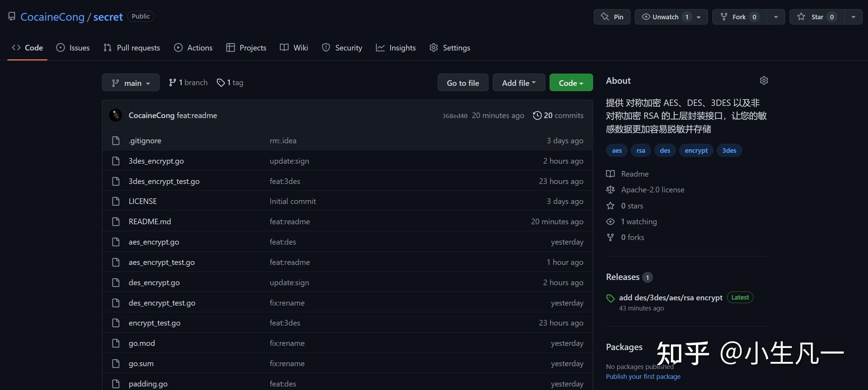Click the About section settings gear icon
This screenshot has height=390, width=868.
[x=764, y=81]
